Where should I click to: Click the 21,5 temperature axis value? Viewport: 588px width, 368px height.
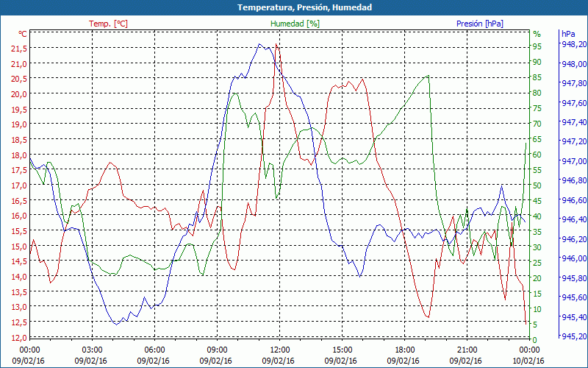20,49
